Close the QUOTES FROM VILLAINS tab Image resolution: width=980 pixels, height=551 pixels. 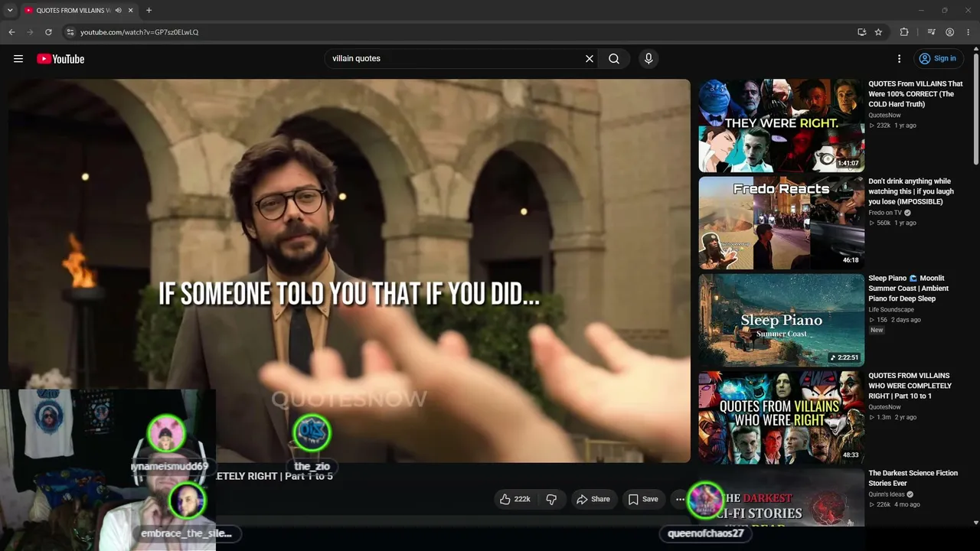click(130, 11)
